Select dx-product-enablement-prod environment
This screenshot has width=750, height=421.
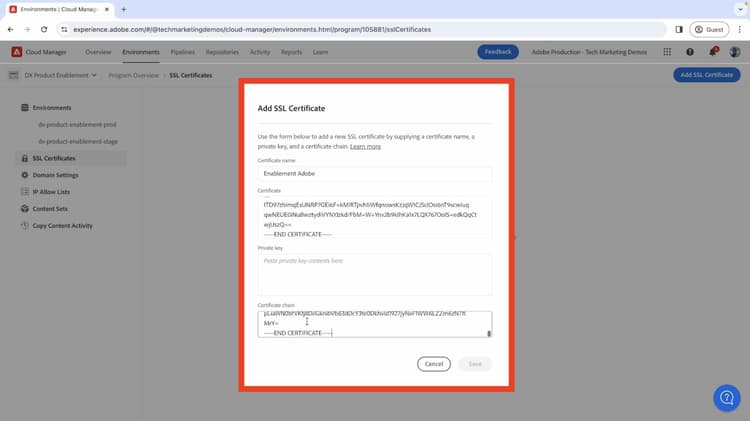(77, 125)
